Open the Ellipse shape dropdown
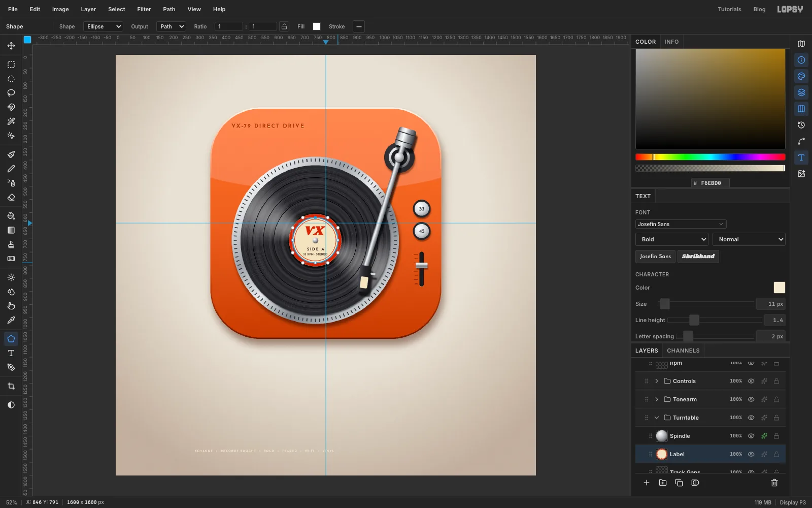This screenshot has width=812, height=508. 104,26
